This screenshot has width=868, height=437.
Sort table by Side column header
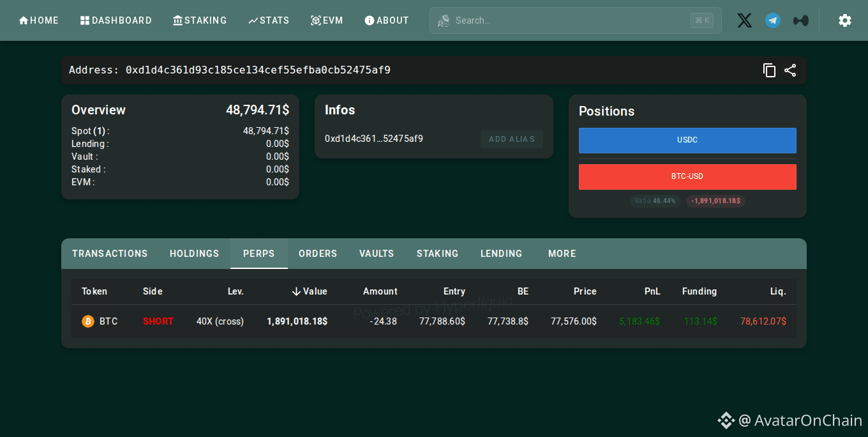tap(153, 291)
